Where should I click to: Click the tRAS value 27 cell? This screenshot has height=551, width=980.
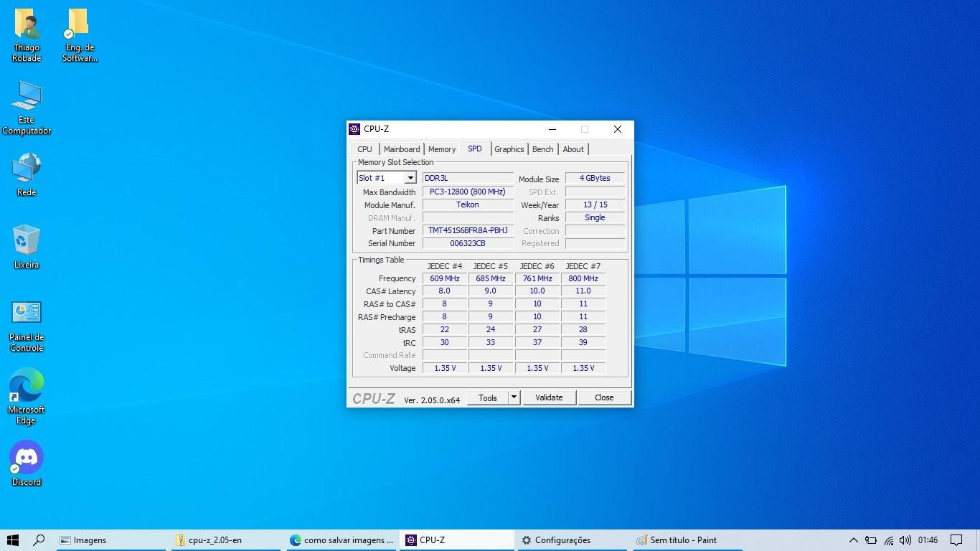coord(537,330)
